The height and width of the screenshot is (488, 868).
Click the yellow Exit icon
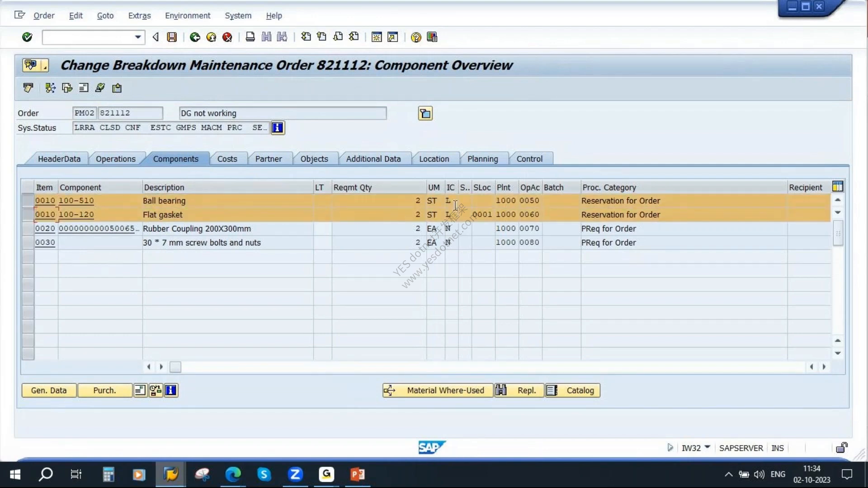pos(211,37)
